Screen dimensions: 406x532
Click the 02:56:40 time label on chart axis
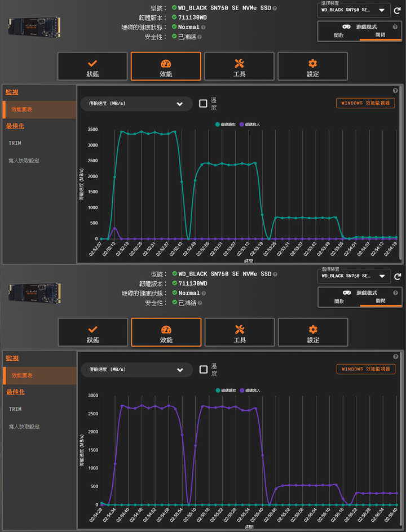coord(390,515)
